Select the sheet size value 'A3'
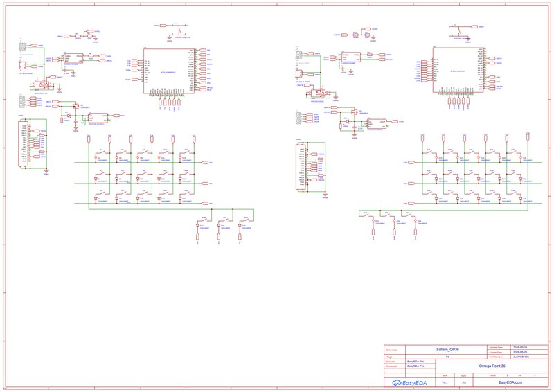The image size is (554, 392). coord(464,382)
